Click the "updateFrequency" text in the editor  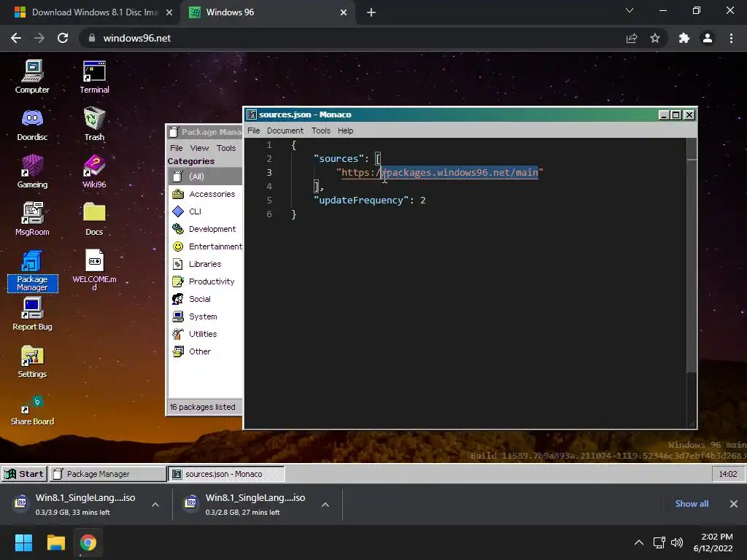click(x=361, y=200)
